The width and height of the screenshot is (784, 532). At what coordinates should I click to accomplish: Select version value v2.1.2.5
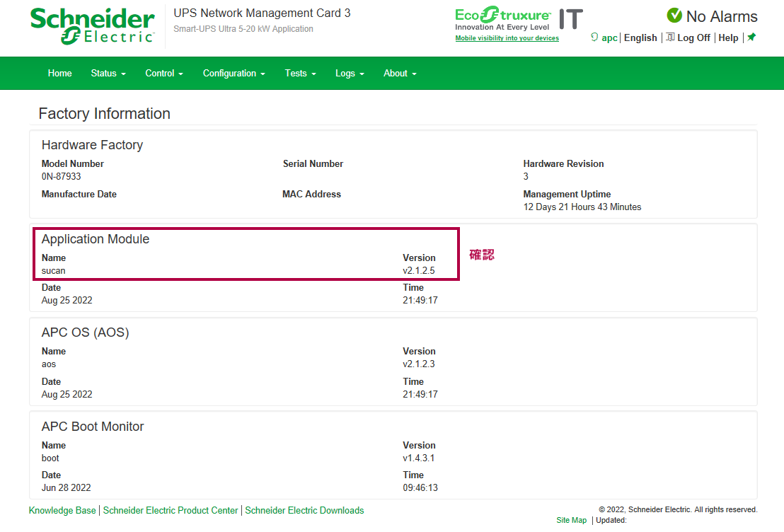[x=418, y=270]
